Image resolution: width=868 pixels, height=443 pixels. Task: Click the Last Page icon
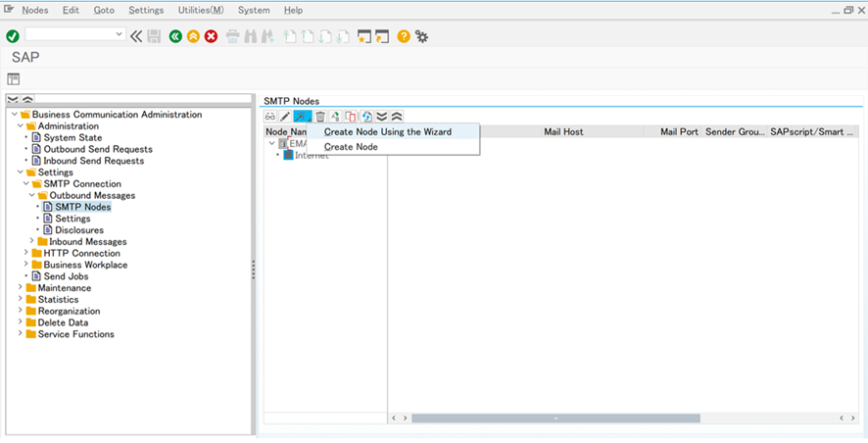[343, 36]
